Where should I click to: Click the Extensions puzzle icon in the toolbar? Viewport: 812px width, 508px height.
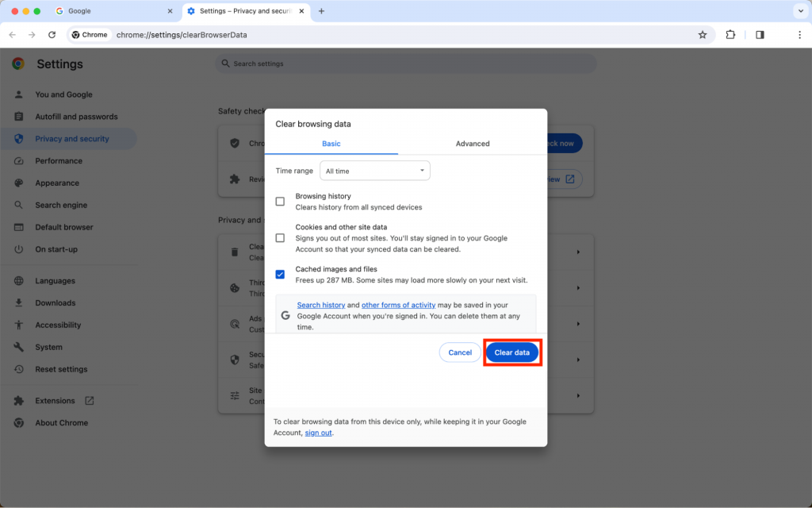pos(730,34)
